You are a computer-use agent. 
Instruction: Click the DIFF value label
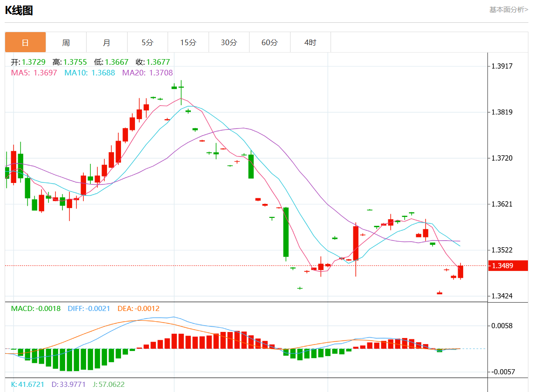(89, 308)
